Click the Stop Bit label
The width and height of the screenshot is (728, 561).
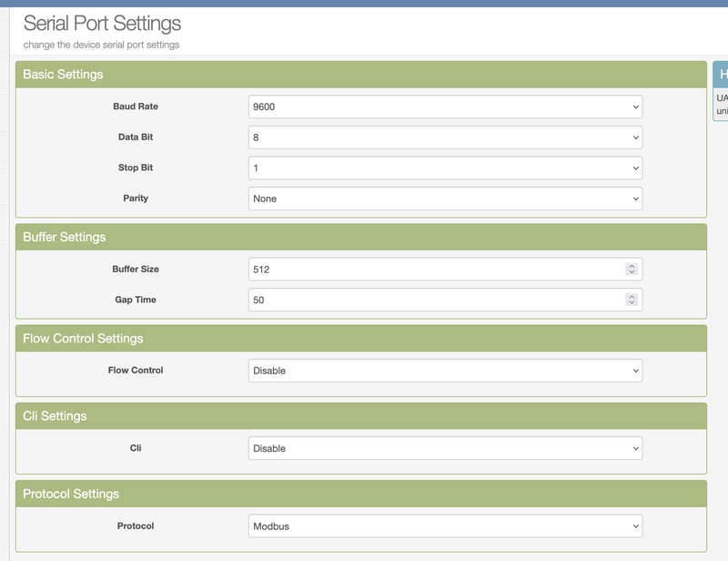click(136, 168)
